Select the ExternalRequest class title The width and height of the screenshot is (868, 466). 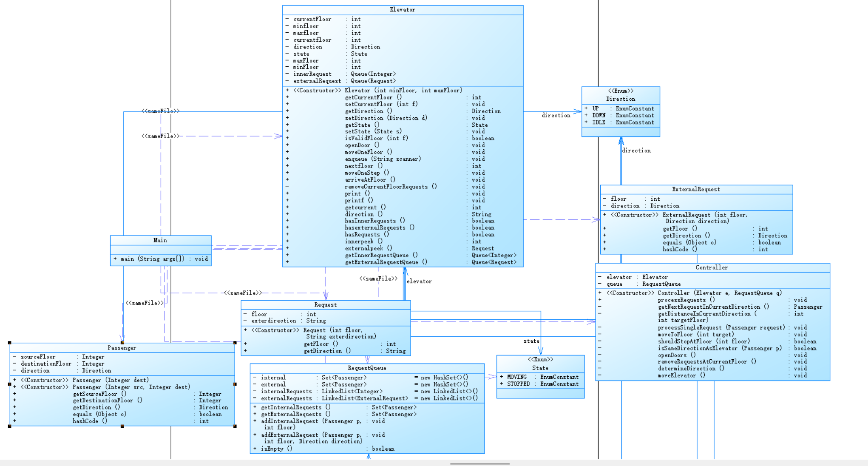pos(696,189)
